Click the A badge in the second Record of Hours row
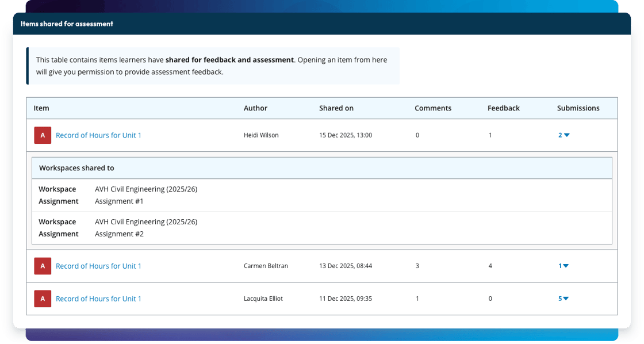The height and width of the screenshot is (344, 644). [x=43, y=266]
